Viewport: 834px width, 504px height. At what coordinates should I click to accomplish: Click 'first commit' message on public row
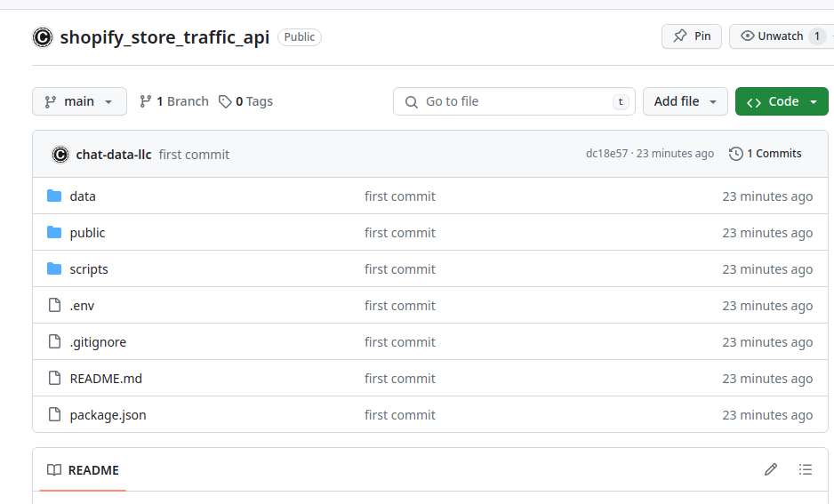click(x=400, y=233)
